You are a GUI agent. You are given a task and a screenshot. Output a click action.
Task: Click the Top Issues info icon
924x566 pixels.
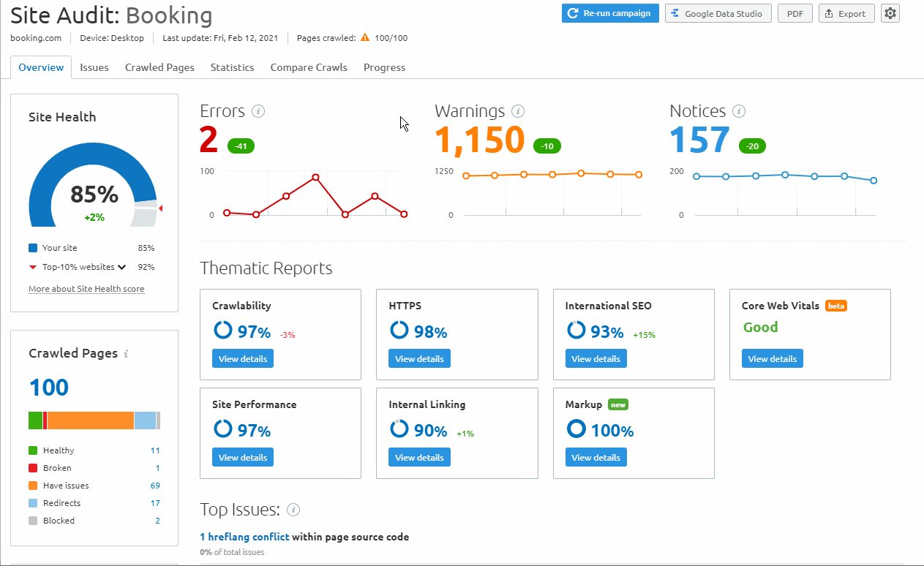(293, 510)
